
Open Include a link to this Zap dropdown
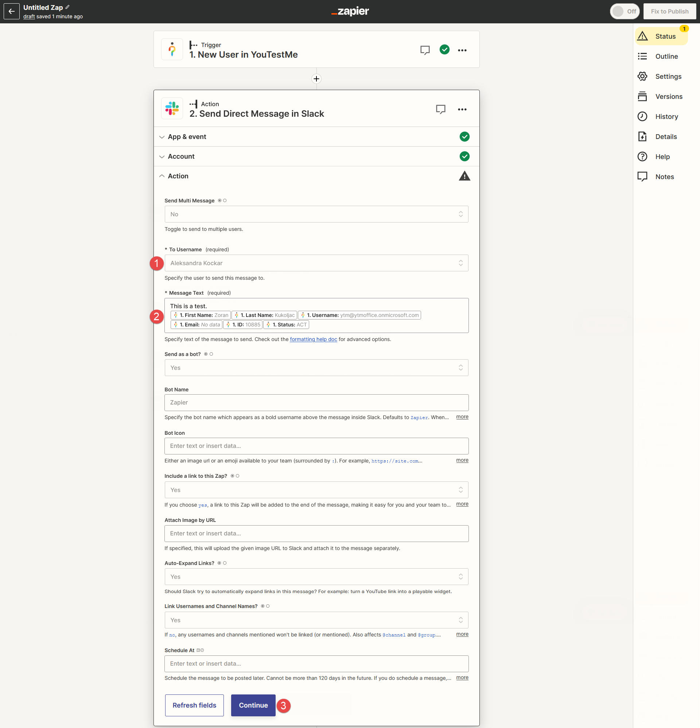click(316, 490)
